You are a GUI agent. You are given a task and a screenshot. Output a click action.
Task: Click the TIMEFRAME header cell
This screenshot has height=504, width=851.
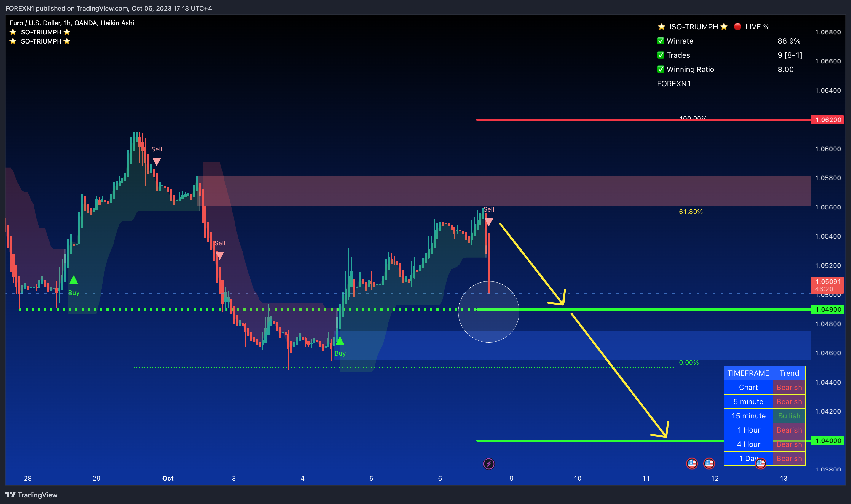tap(748, 373)
